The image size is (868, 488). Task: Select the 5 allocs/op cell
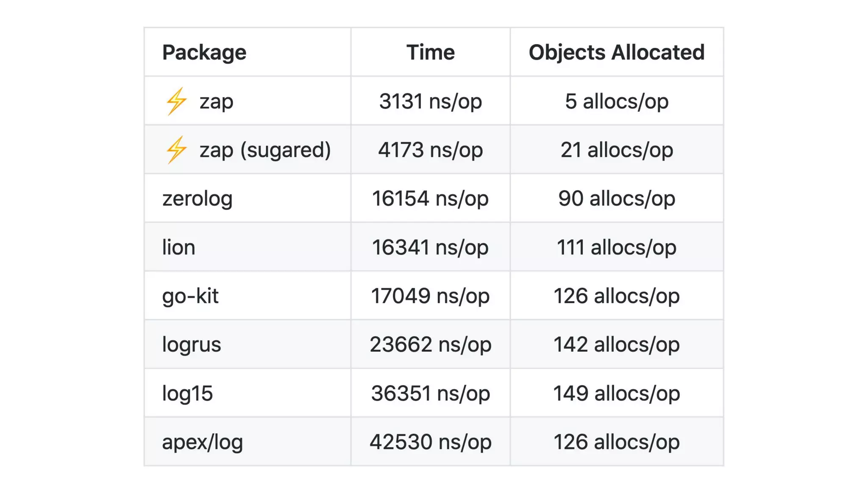point(616,102)
